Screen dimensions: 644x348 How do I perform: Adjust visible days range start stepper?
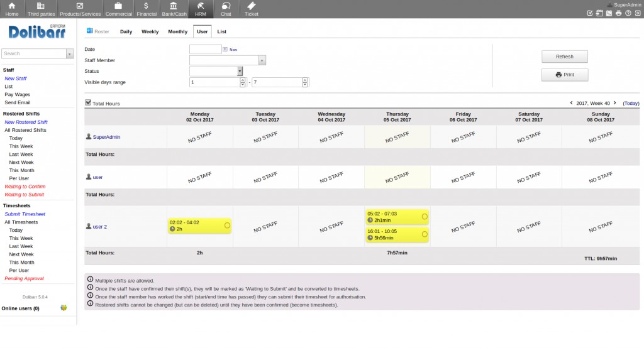243,82
